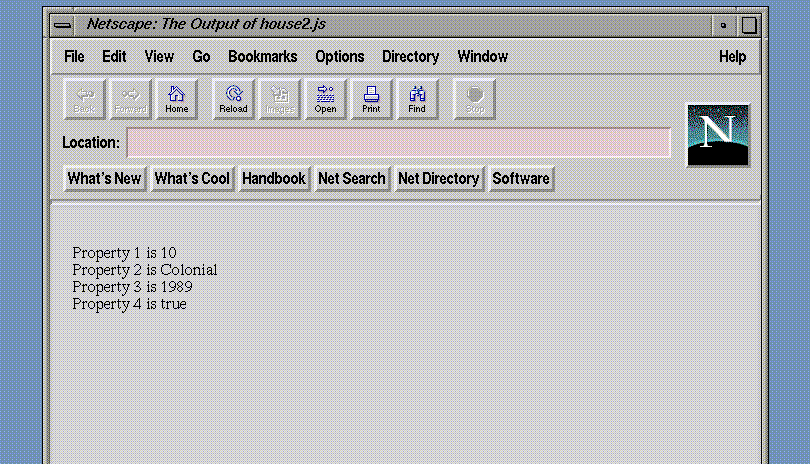The height and width of the screenshot is (464, 810).
Task: Click the Open location icon
Action: pos(325,99)
